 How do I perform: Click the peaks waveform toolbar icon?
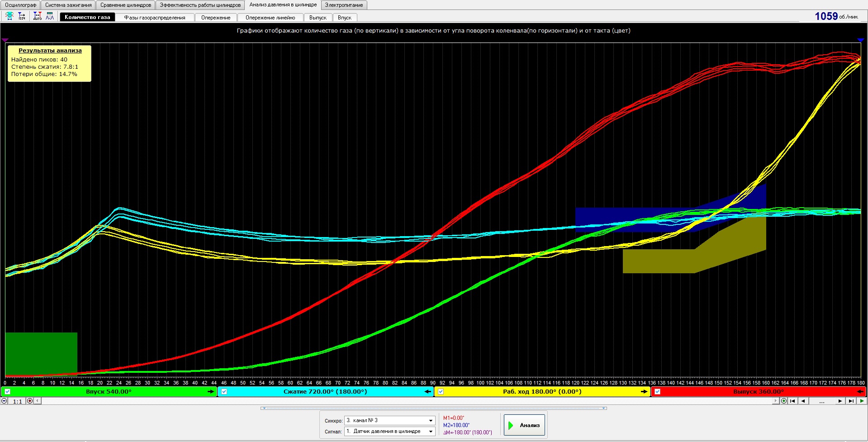point(50,16)
